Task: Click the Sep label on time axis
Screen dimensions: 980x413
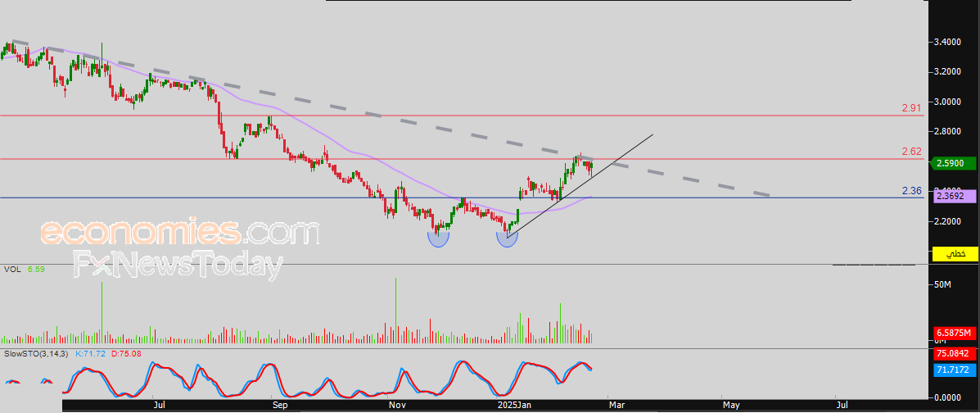Action: click(281, 406)
